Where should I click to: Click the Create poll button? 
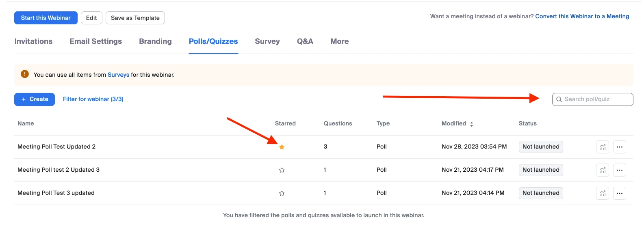point(35,99)
